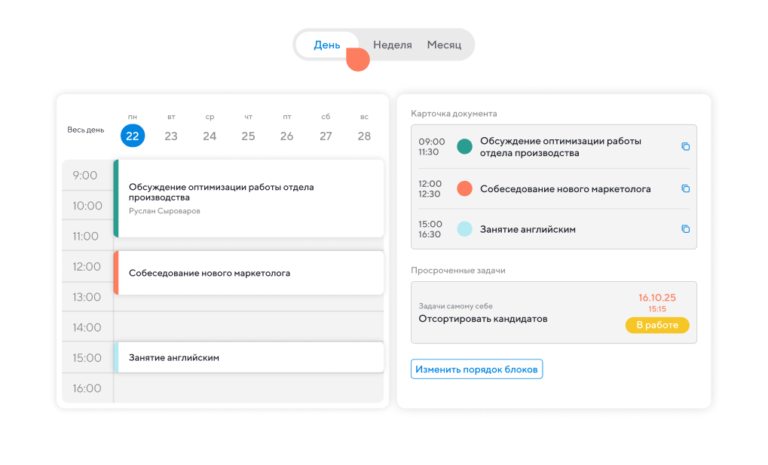Switch to the День view tab

(327, 45)
